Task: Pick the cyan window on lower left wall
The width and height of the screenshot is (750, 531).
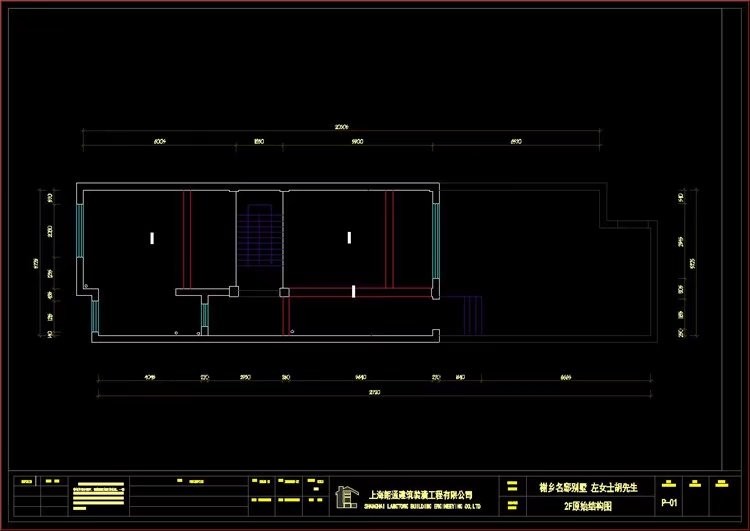Action: [x=94, y=315]
